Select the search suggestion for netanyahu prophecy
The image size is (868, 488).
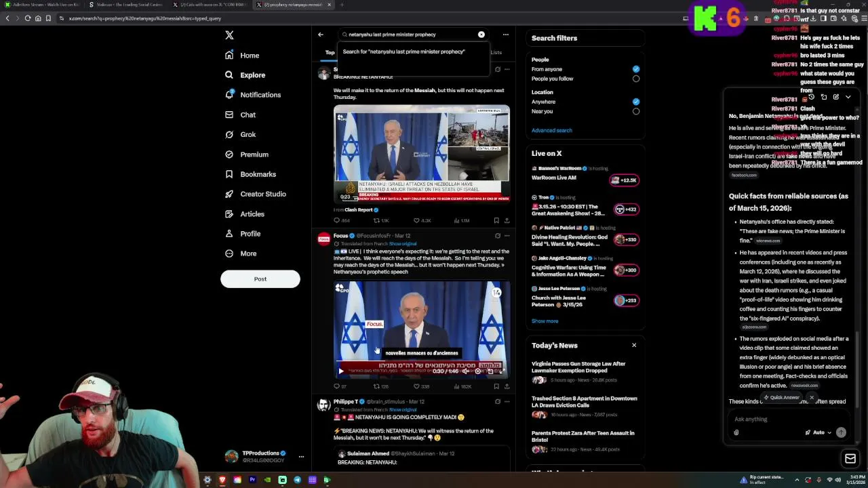pos(414,52)
